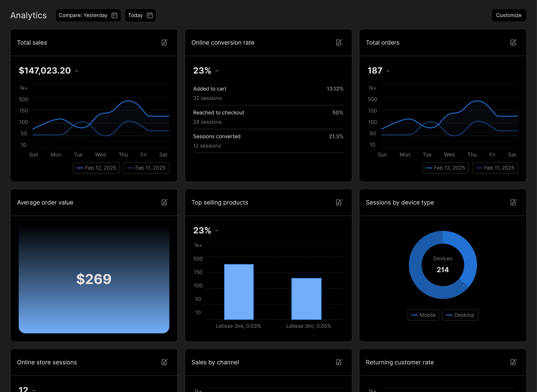Edit the Sessions by device type card

[513, 202]
